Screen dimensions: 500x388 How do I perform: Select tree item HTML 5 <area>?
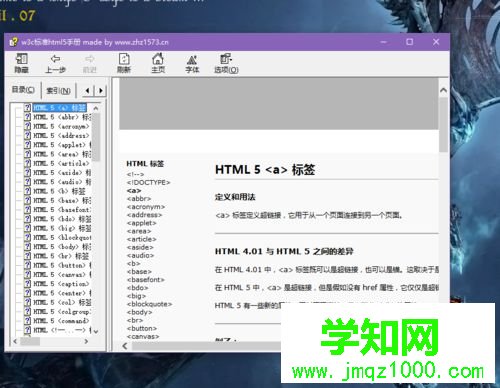click(x=62, y=154)
